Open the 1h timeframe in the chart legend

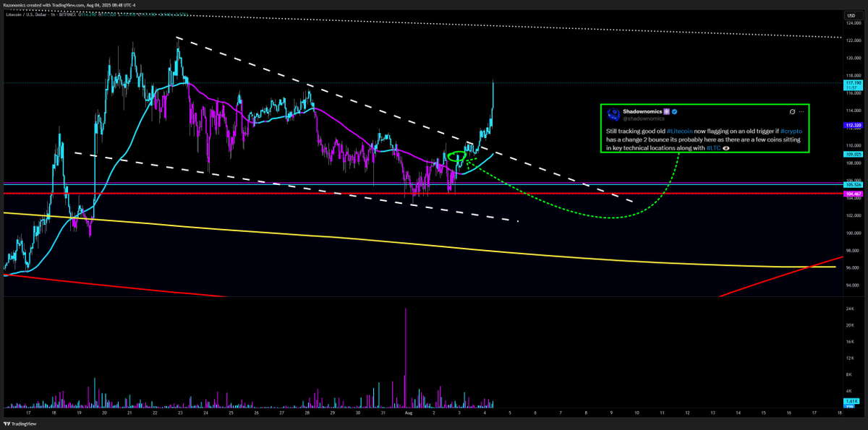(x=52, y=15)
